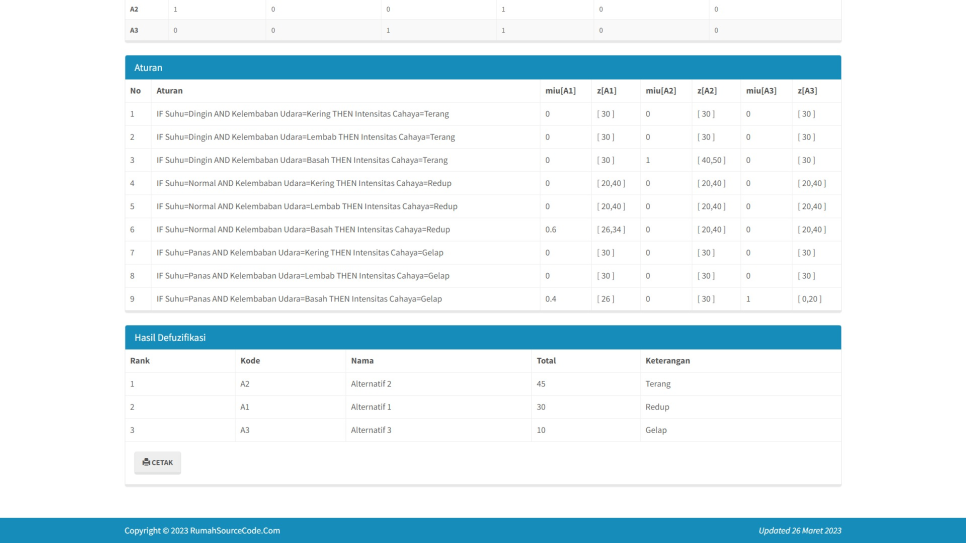Select rule 5 Normal AND Lembab text

pos(307,206)
